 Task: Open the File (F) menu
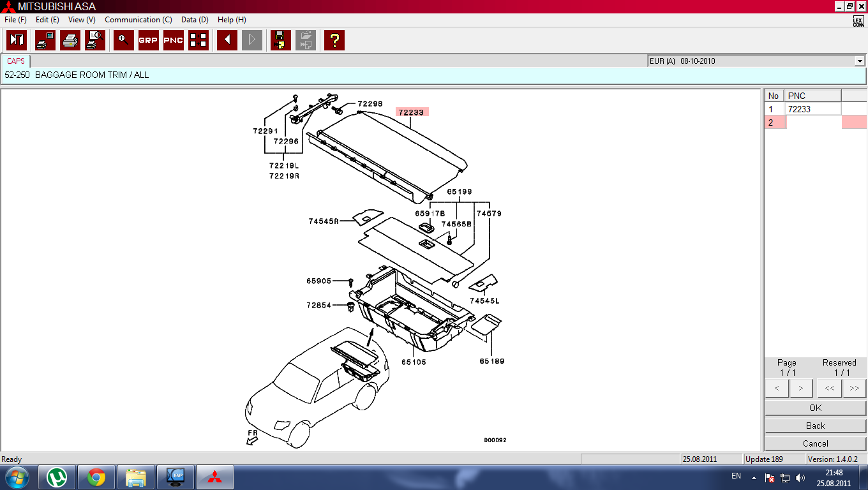pos(15,20)
